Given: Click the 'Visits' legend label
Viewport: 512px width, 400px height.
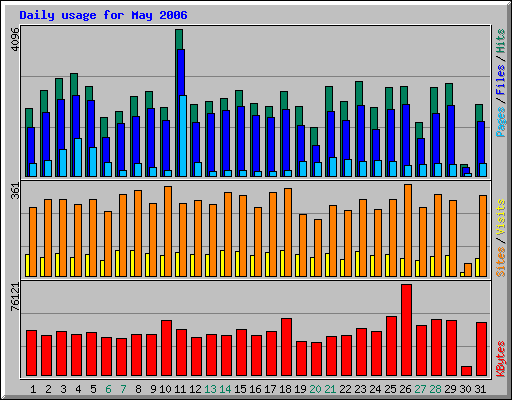Looking at the screenshot, I should (x=501, y=217).
